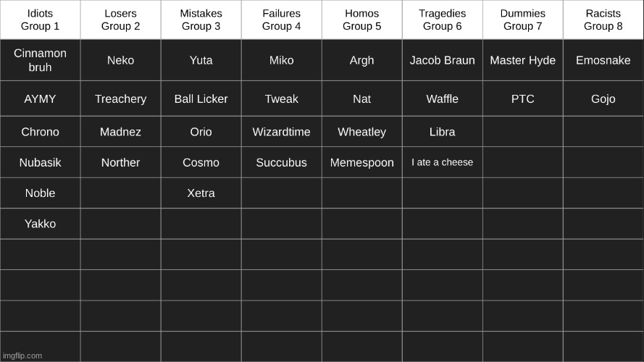The height and width of the screenshot is (362, 644).
Task: Select the Wizardtime cell
Action: coord(281,132)
